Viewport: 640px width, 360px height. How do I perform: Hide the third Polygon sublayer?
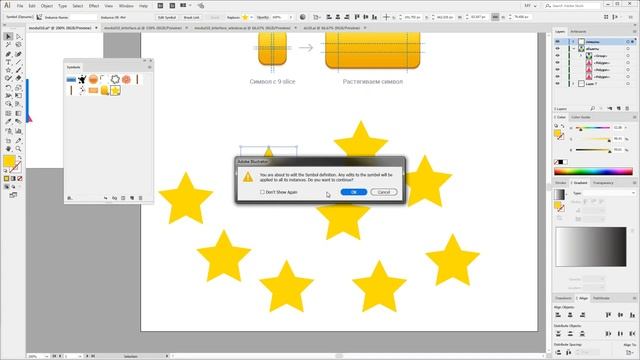coord(558,76)
